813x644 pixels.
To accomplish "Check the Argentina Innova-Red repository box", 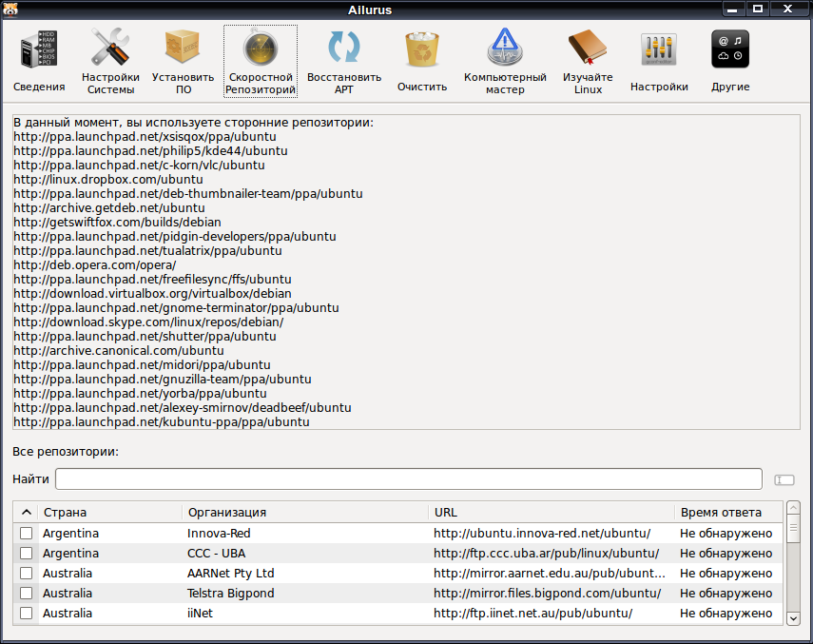I will [x=26, y=533].
